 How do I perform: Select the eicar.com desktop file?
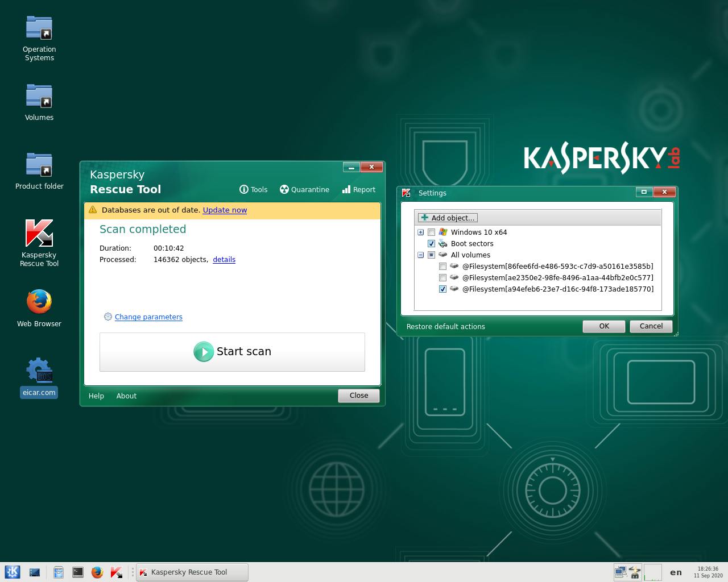pos(39,377)
